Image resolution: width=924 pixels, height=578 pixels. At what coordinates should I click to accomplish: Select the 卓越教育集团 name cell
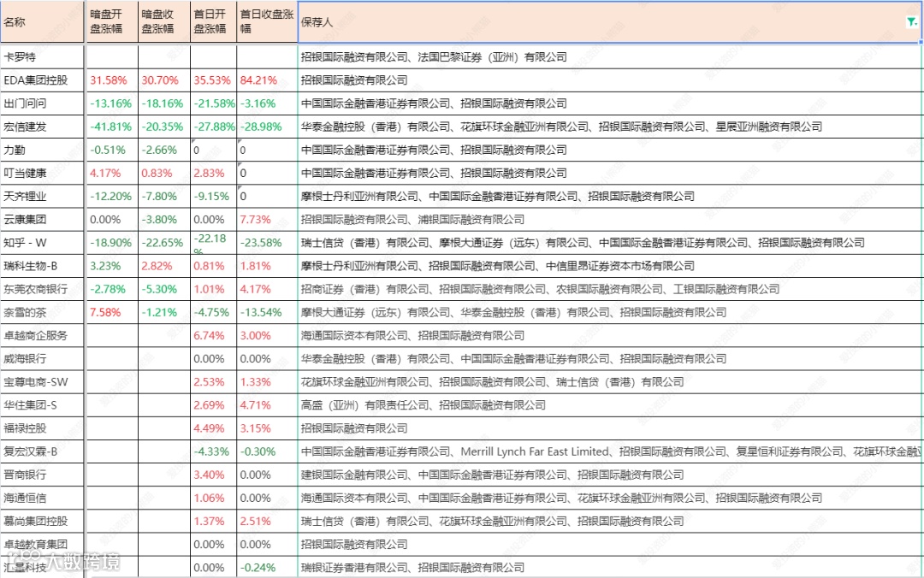coord(43,545)
